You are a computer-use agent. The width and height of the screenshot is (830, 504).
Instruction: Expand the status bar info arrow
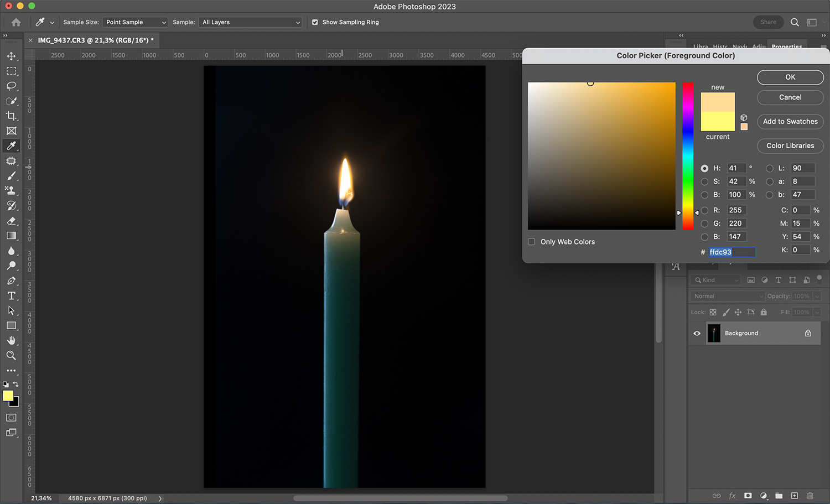(160, 498)
